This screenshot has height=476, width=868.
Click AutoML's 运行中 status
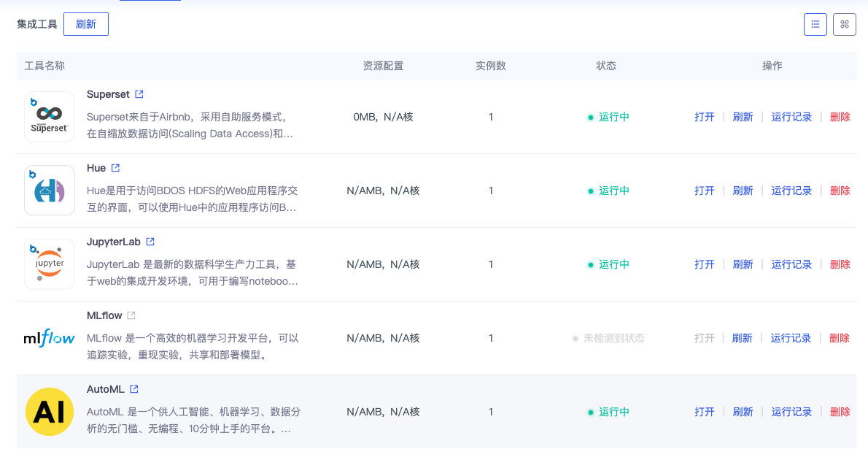click(608, 412)
